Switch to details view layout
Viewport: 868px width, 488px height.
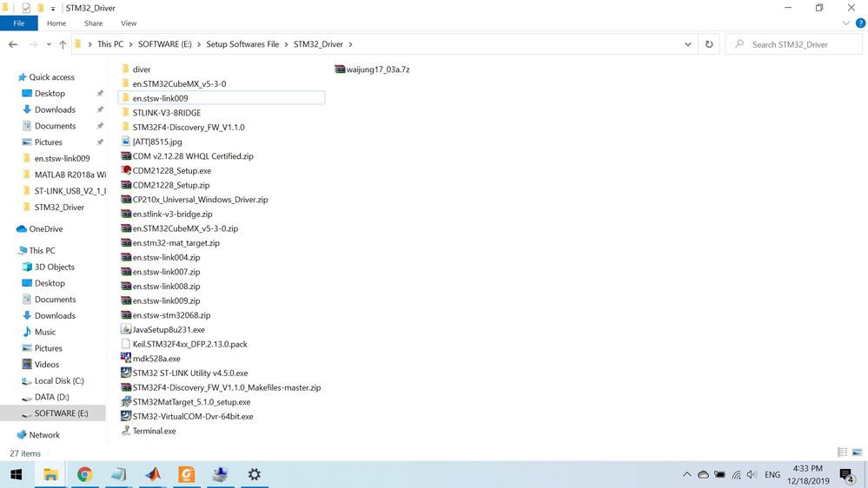click(843, 452)
